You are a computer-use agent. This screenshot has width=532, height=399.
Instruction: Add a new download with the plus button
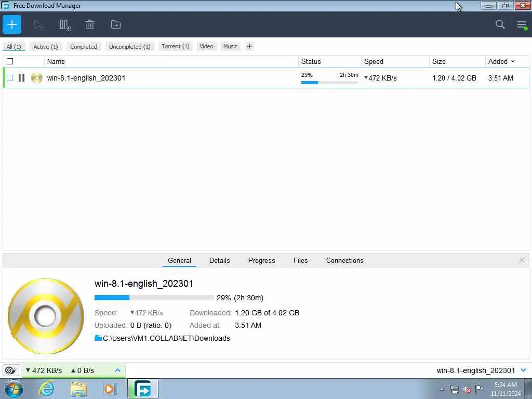(x=12, y=24)
